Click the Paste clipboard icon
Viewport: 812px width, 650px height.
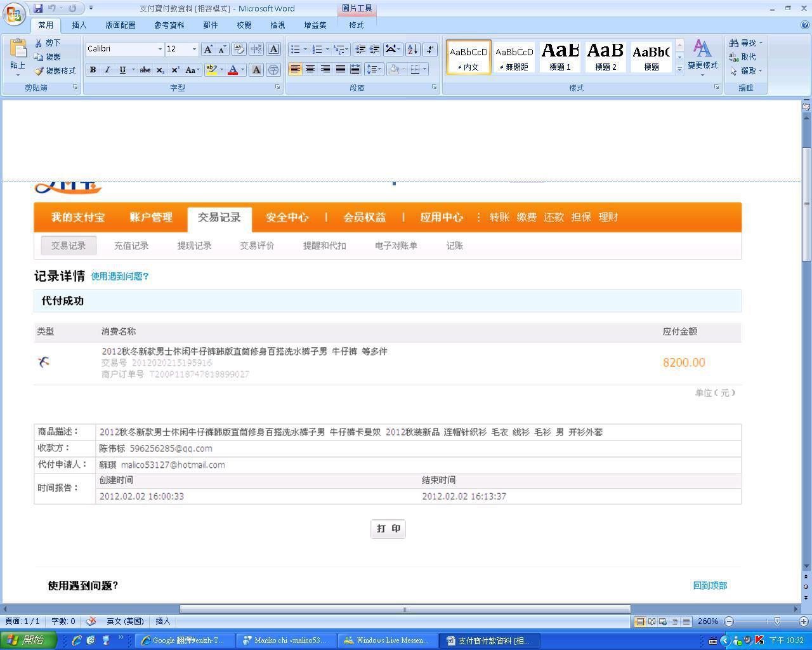18,49
